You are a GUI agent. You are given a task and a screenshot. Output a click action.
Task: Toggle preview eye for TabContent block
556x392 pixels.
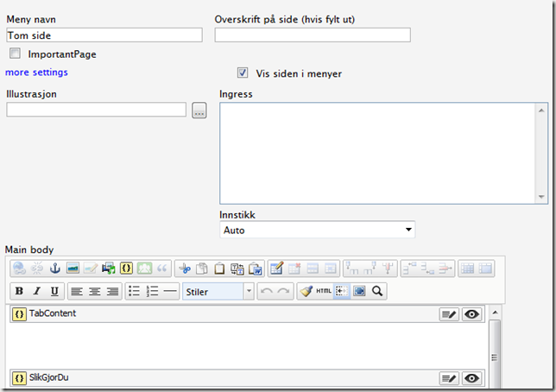(x=471, y=314)
